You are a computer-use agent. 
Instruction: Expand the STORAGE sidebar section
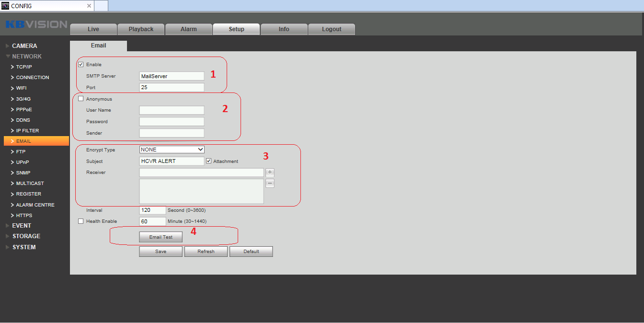coord(26,236)
